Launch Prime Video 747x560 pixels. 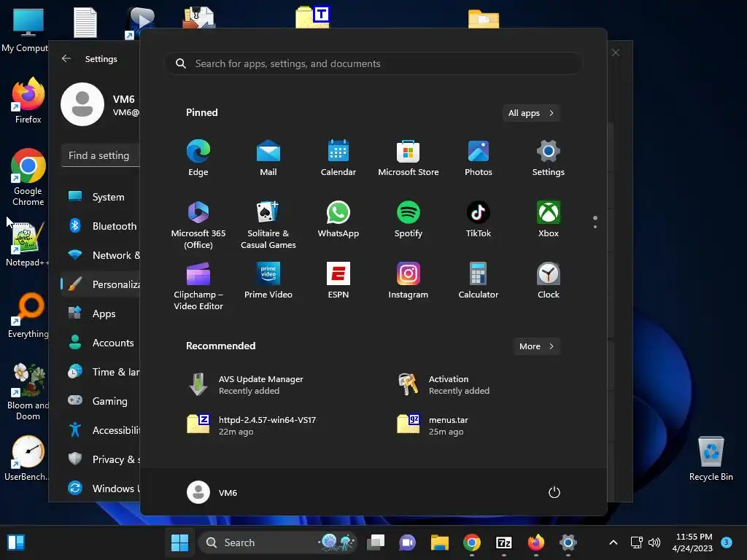click(268, 281)
